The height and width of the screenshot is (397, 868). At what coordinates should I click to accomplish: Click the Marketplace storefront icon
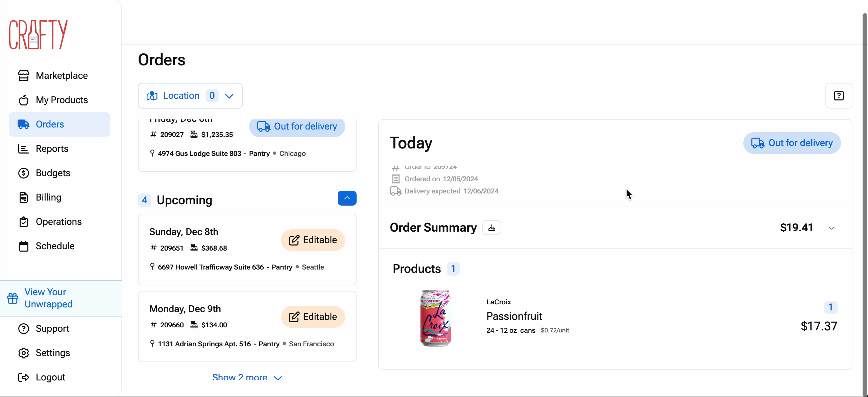pyautogui.click(x=23, y=76)
